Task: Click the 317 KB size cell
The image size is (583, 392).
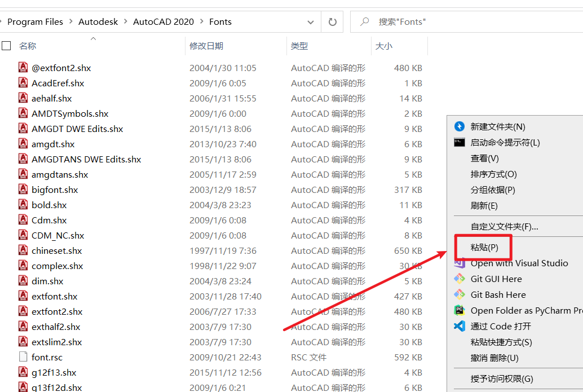Action: [408, 190]
